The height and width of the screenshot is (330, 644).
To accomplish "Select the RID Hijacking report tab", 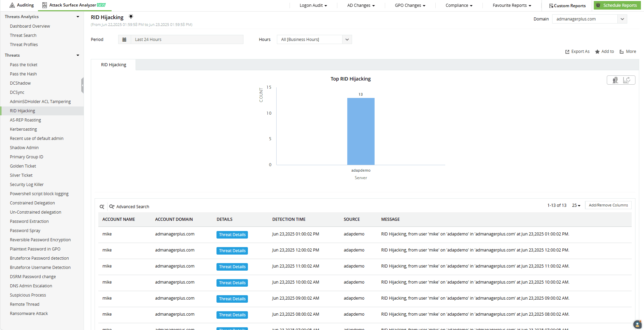I will point(113,65).
